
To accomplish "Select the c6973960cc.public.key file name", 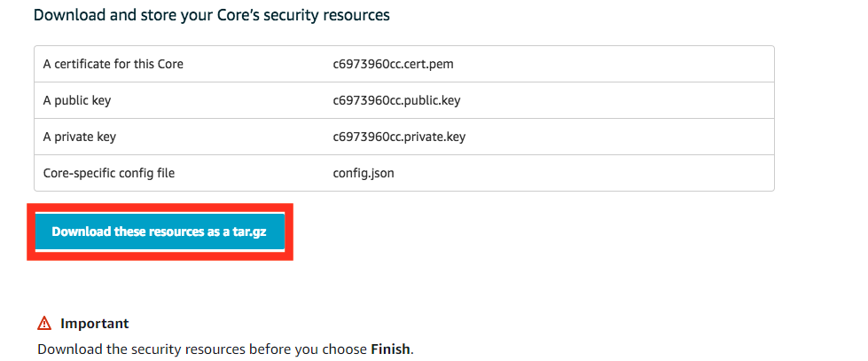I will (x=396, y=100).
